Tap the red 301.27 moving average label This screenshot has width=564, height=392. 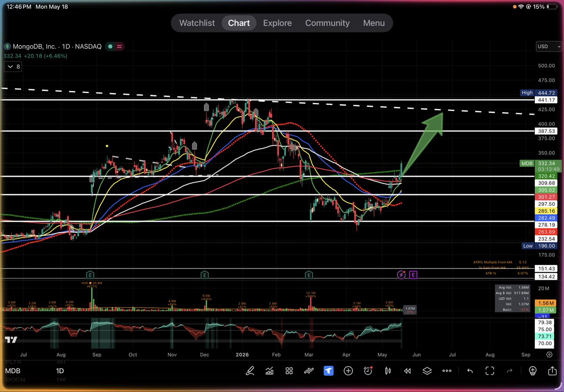click(546, 197)
